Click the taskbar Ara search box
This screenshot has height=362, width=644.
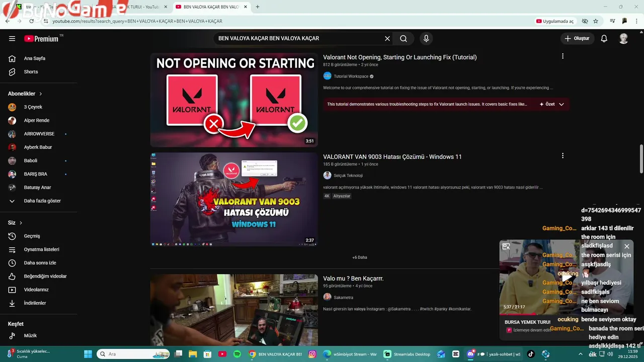(133, 354)
